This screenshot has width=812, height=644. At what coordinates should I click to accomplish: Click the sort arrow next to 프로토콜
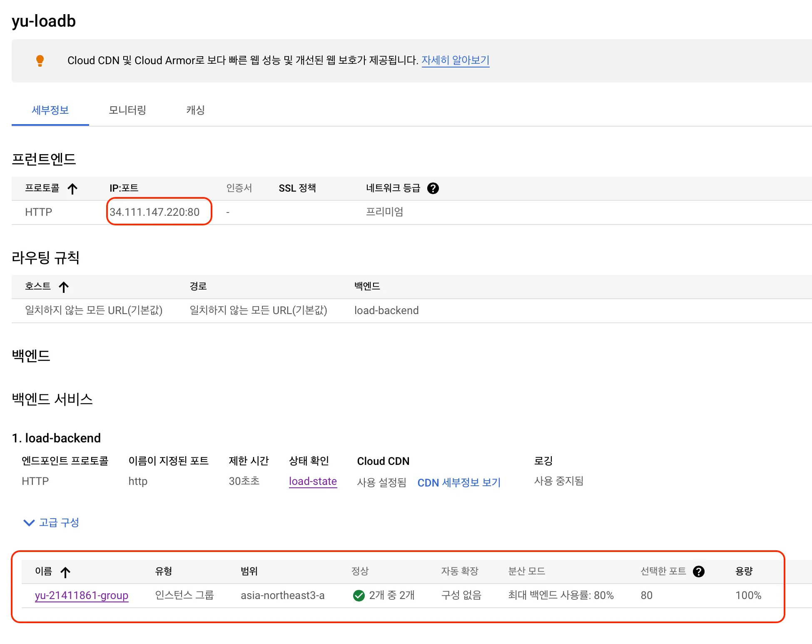click(72, 189)
